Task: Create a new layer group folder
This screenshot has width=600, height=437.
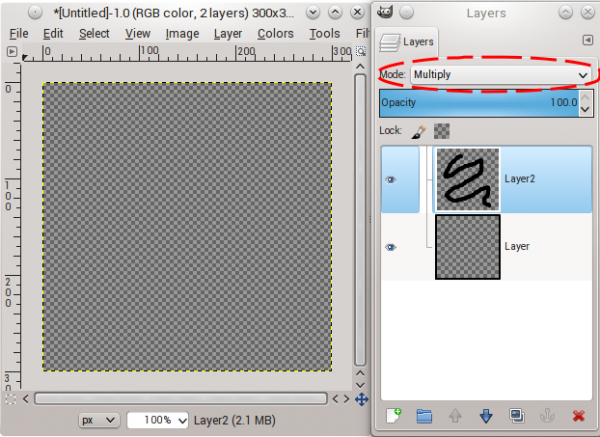Action: 424,416
